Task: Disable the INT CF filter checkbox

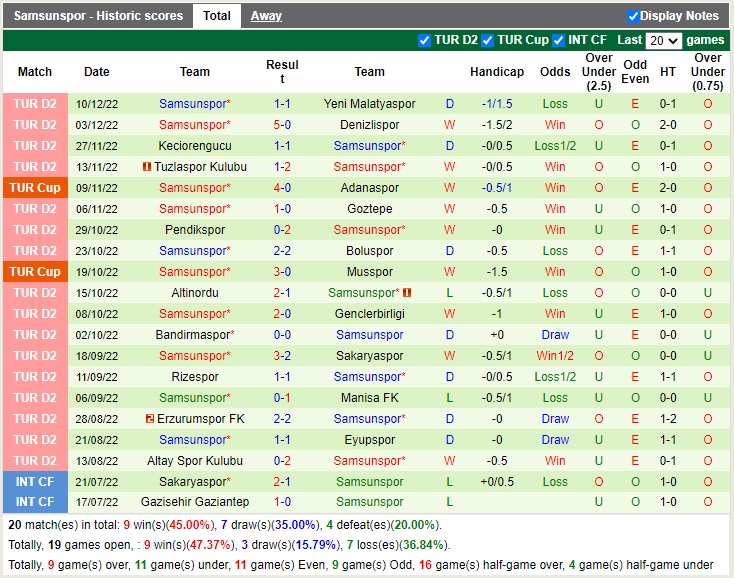Action: pyautogui.click(x=559, y=40)
